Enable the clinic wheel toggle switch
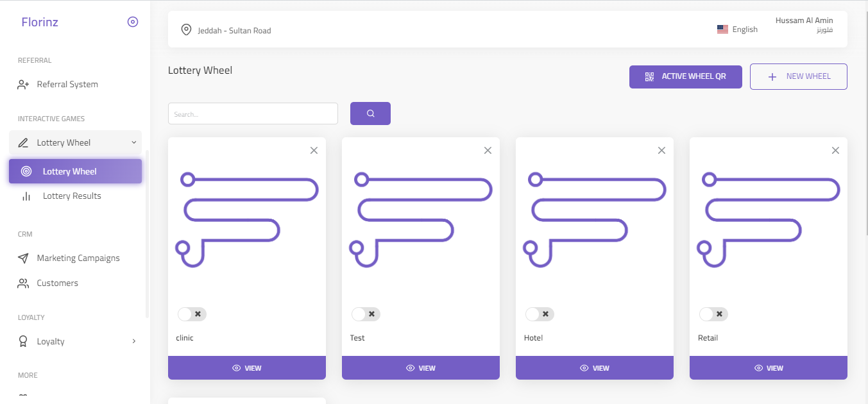This screenshot has width=868, height=404. (x=192, y=314)
